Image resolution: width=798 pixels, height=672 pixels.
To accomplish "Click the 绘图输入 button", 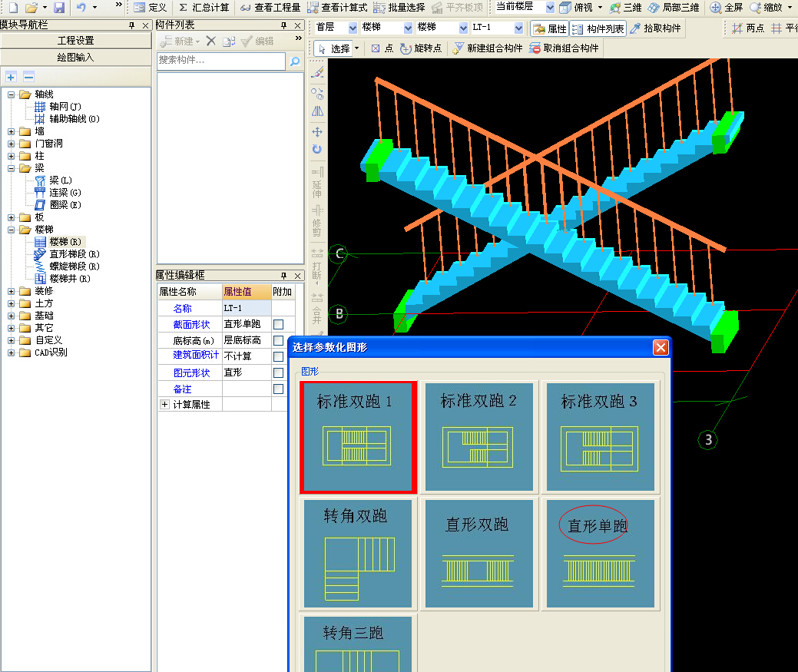I will point(76,58).
